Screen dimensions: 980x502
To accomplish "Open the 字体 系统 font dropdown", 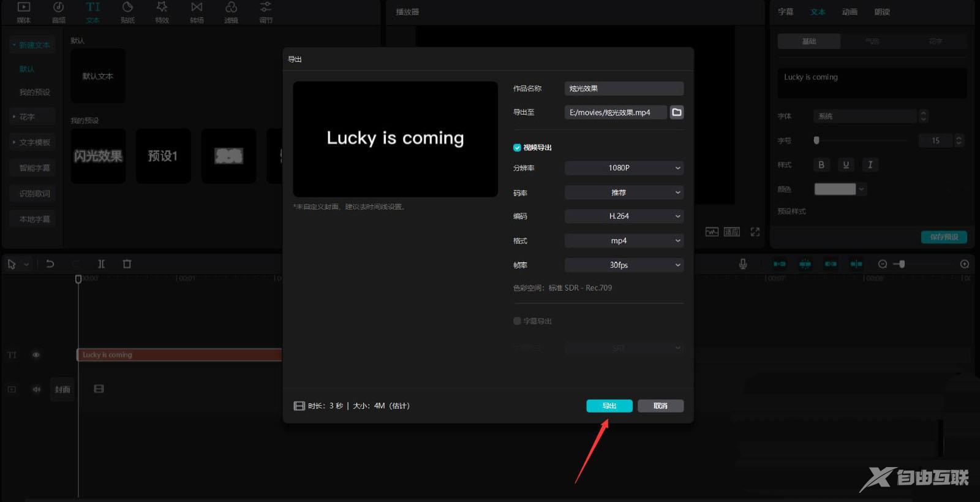I will click(865, 116).
